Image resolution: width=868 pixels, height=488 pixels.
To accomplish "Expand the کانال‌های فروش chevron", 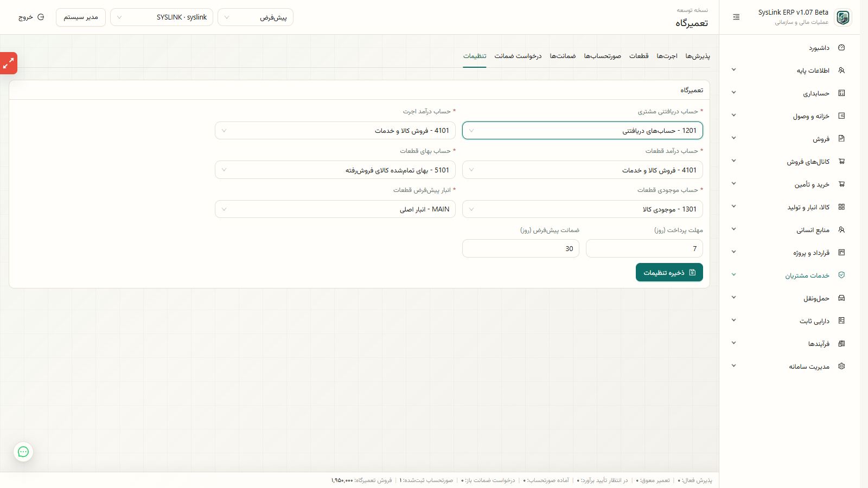I will (x=733, y=161).
